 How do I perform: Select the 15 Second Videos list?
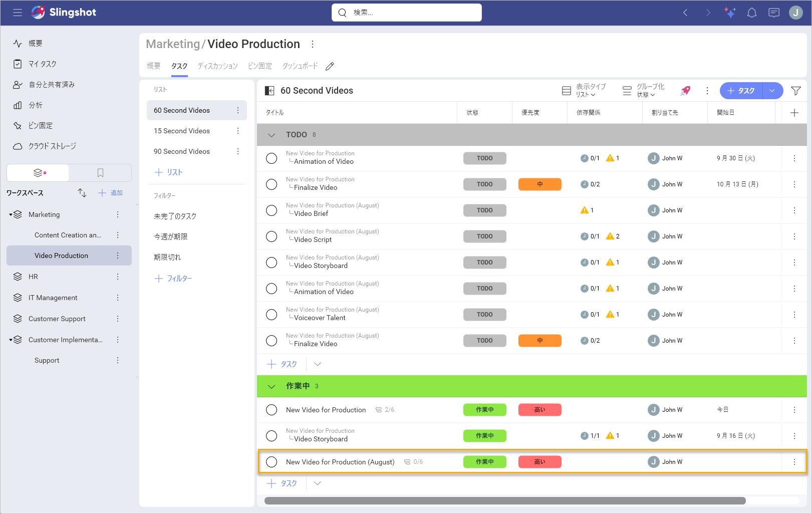182,131
